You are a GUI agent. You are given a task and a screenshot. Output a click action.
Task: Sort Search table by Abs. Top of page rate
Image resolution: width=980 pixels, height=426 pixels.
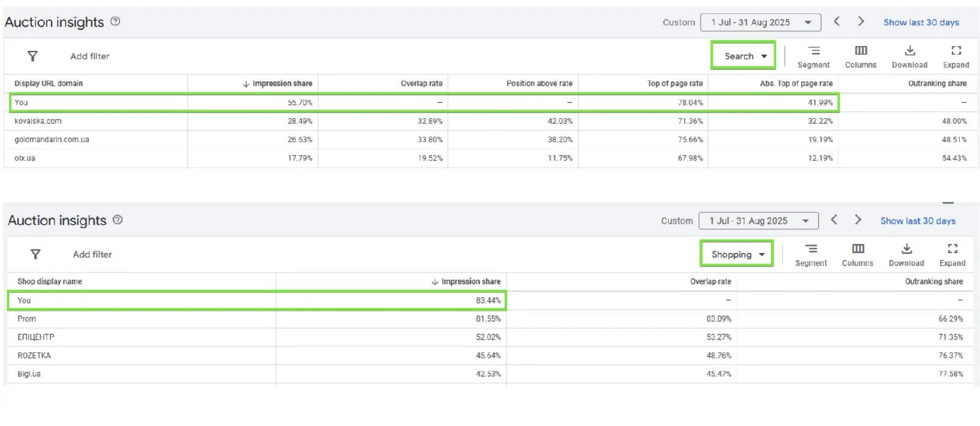[x=796, y=83]
